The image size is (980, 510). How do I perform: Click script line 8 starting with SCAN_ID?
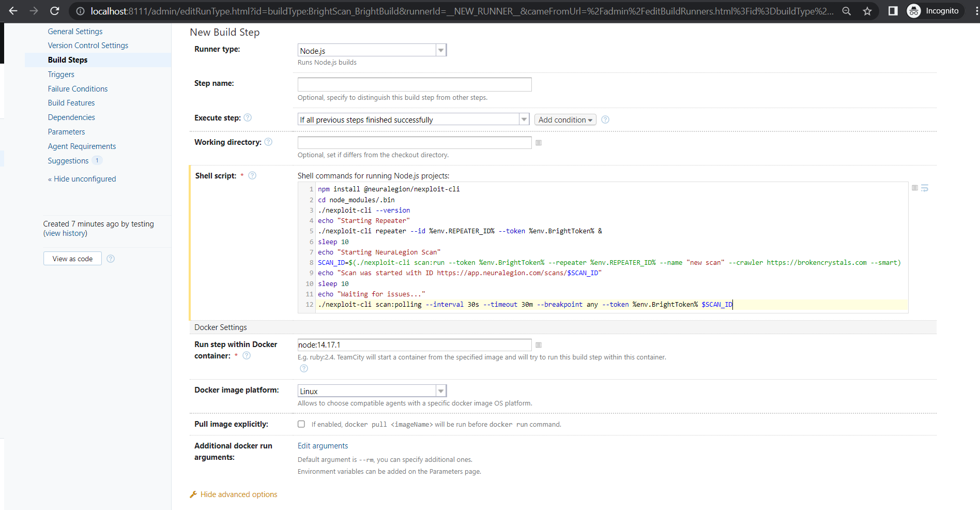point(609,263)
